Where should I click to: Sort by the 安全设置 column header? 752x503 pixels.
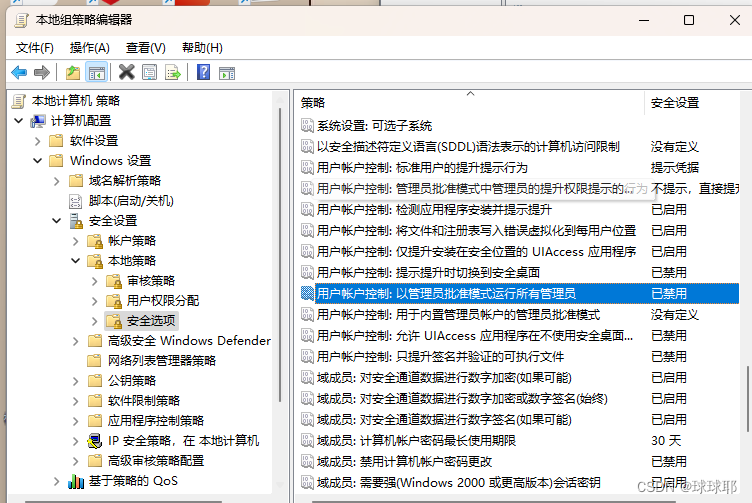(693, 103)
